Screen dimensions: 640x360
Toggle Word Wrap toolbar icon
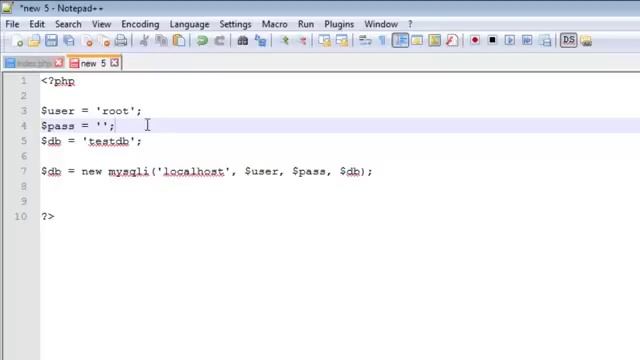365,40
